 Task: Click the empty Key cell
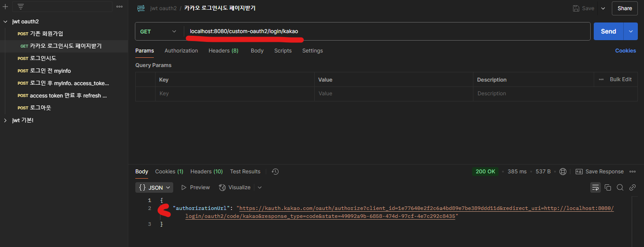(x=235, y=94)
